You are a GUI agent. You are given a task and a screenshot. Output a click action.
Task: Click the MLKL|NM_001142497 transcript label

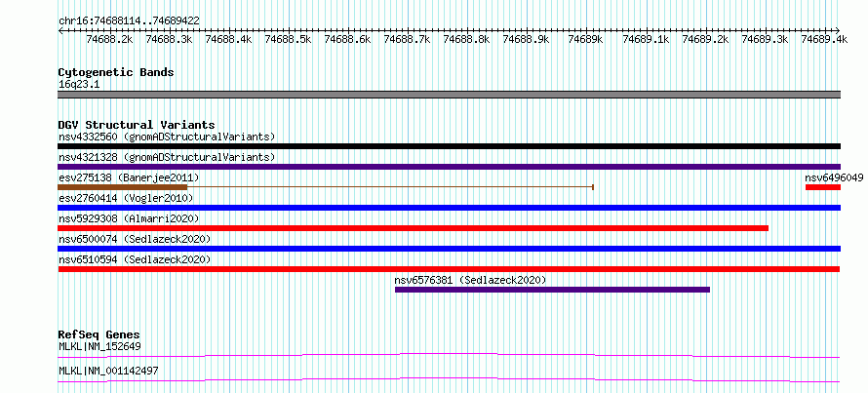point(108,371)
